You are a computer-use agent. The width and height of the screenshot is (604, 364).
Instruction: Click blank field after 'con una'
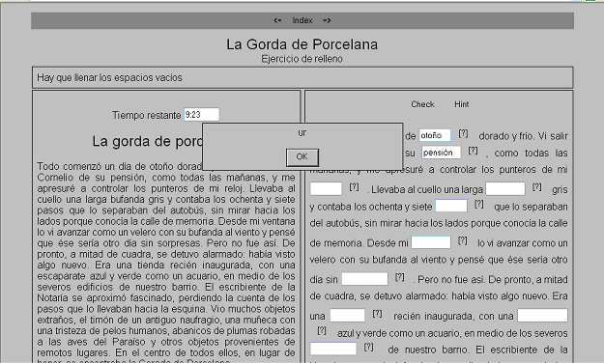542,316
